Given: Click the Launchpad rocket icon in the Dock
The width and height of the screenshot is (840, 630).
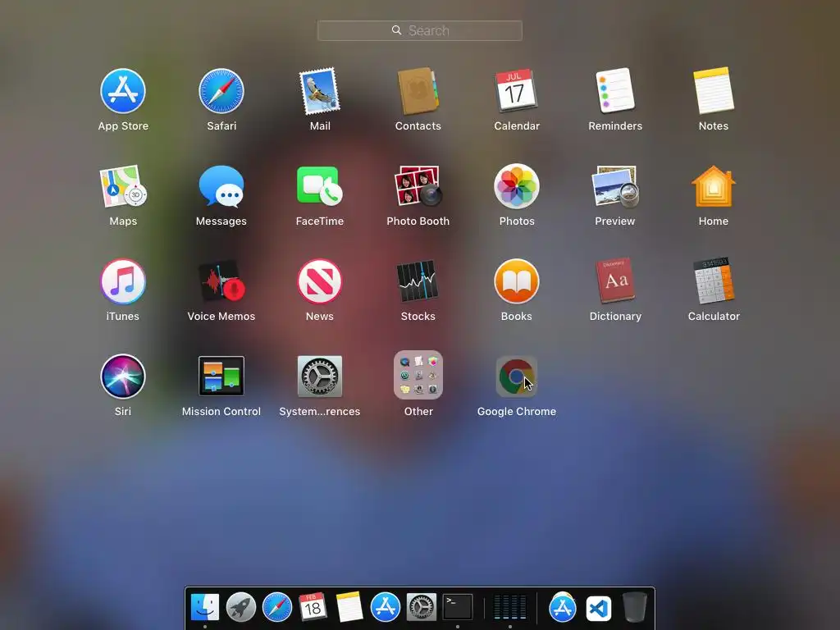Looking at the screenshot, I should (x=241, y=608).
